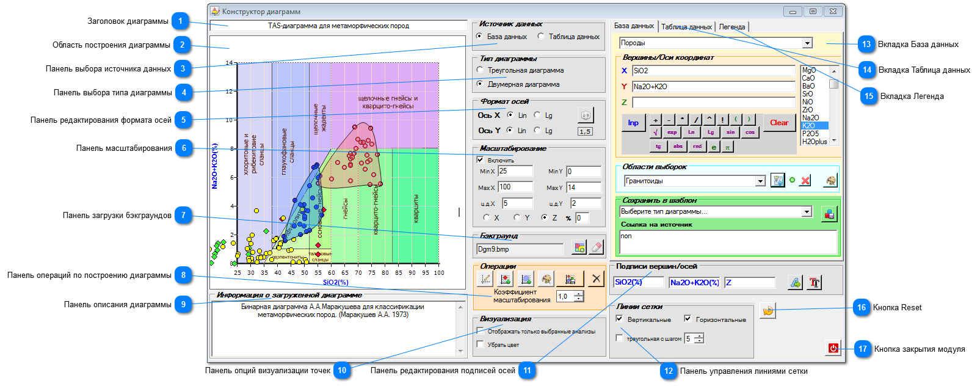Click the pi key on formula keypad
This screenshot has width=980, height=386.
point(727,147)
